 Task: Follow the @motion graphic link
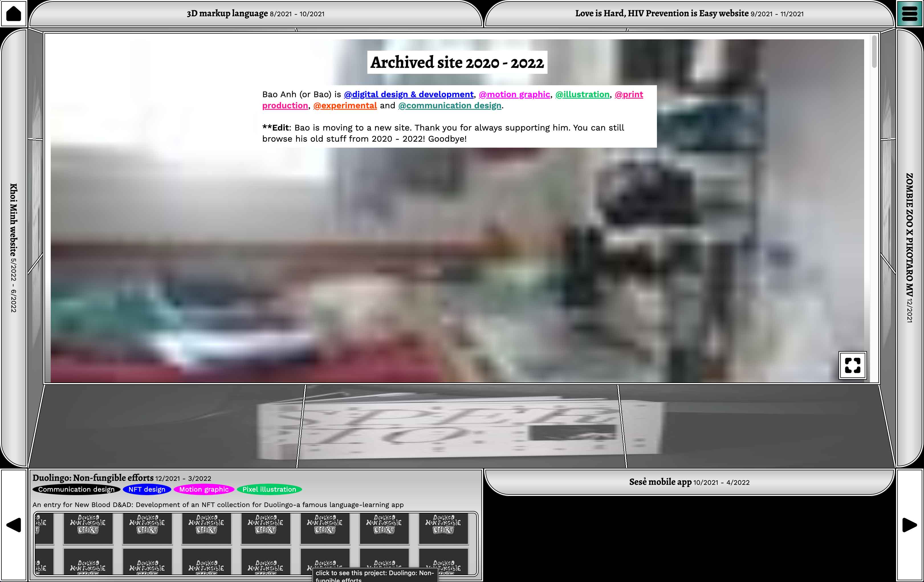coord(514,94)
